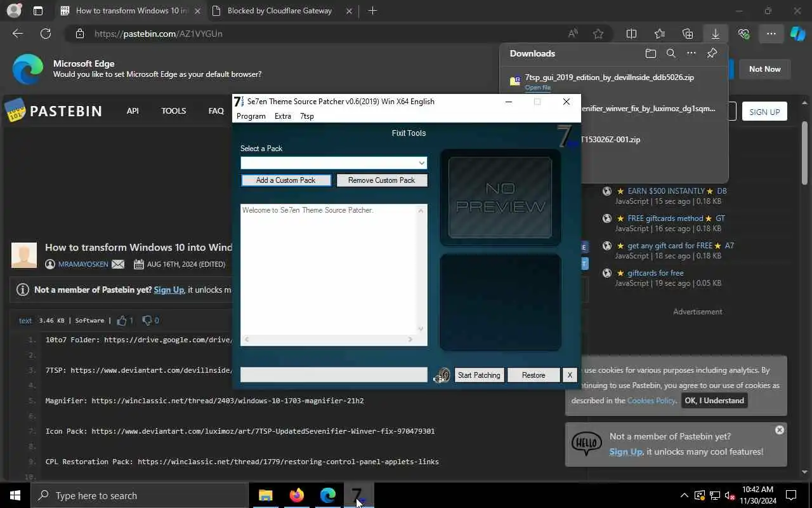This screenshot has width=812, height=508.
Task: Close the Not a member popup
Action: [x=780, y=430]
